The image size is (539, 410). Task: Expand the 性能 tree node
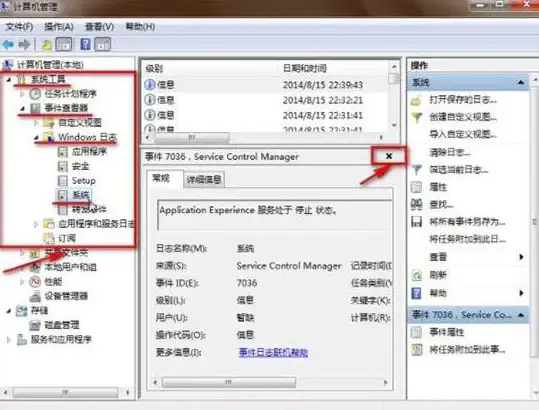(x=22, y=282)
